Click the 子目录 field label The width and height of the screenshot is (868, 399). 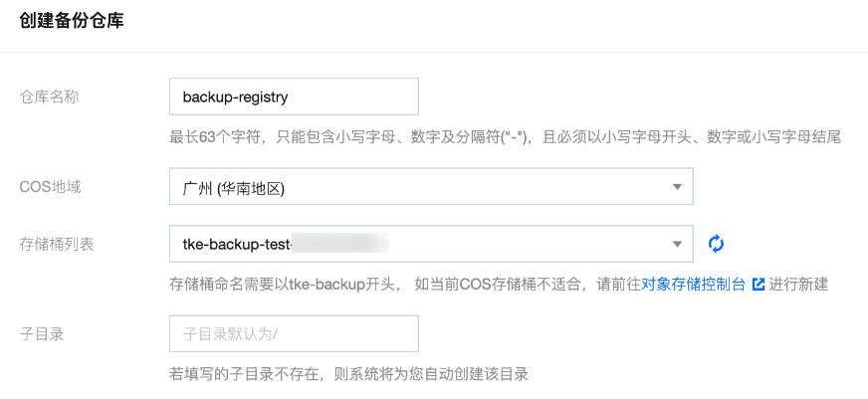pos(42,333)
